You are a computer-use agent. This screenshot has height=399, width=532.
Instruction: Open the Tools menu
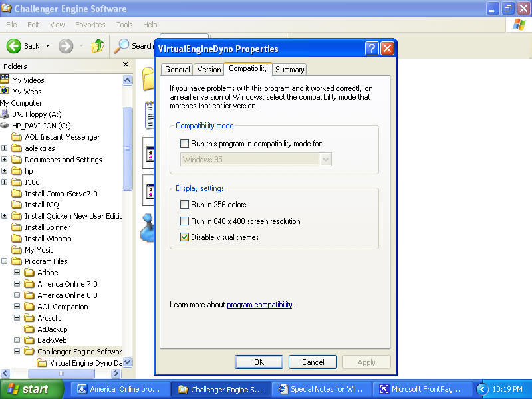tap(124, 25)
